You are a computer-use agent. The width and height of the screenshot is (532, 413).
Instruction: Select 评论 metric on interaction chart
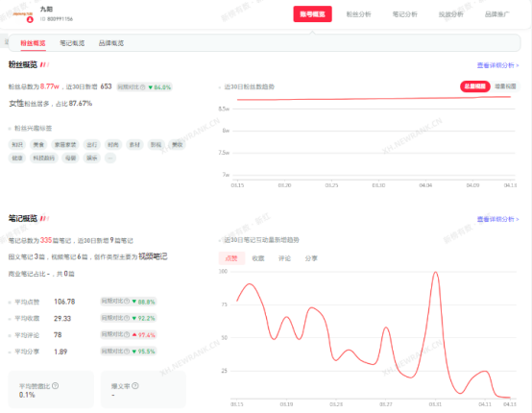pyautogui.click(x=284, y=258)
